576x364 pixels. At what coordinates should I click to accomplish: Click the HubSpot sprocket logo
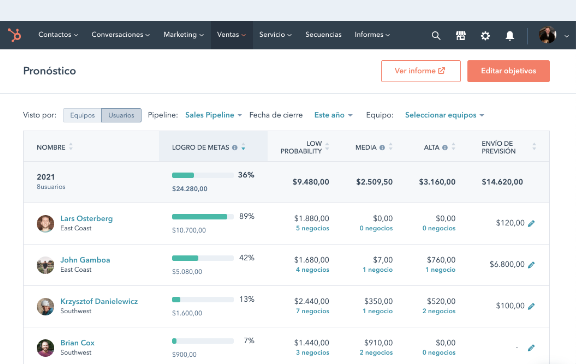point(15,35)
